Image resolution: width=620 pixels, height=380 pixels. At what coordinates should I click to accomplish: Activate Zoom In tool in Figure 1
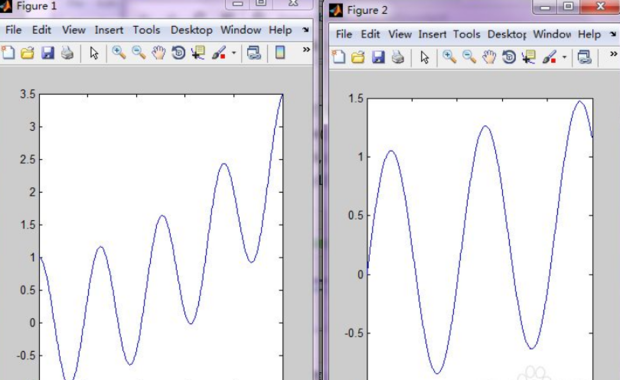tap(119, 53)
